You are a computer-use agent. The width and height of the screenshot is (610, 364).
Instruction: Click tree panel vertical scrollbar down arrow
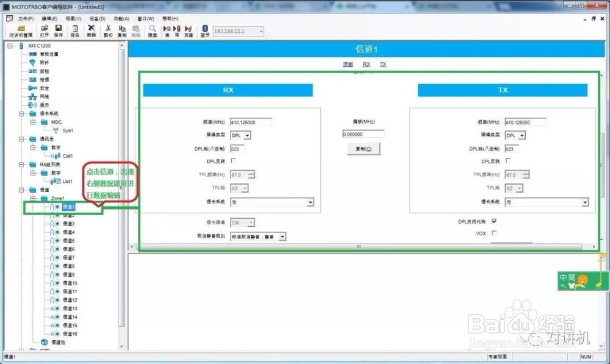(121, 346)
